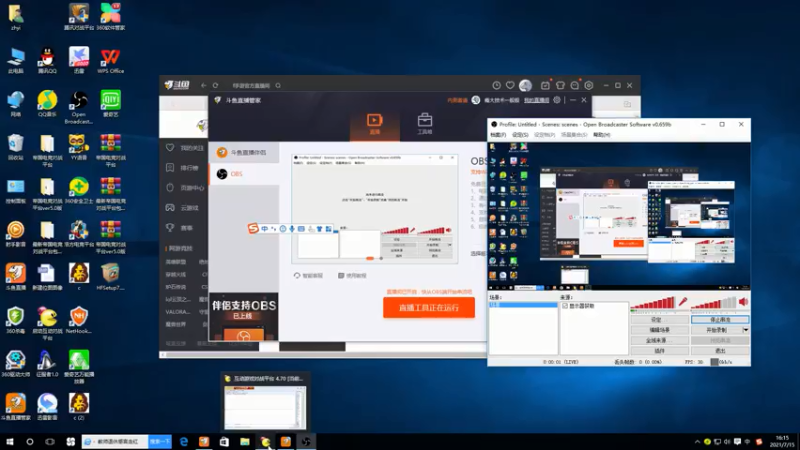Screen dimensions: 800x450
Task: Open the mouse-icon center entry in sidebar
Action: click(x=184, y=188)
